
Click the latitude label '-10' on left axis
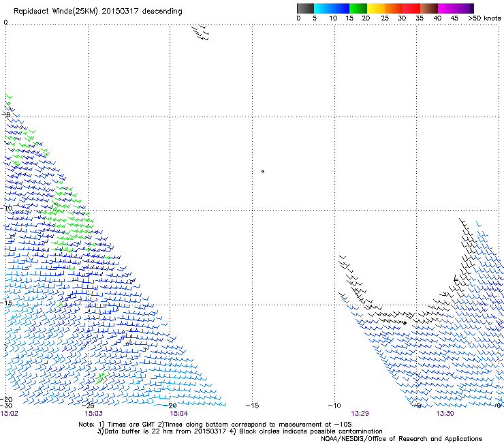tap(6, 208)
